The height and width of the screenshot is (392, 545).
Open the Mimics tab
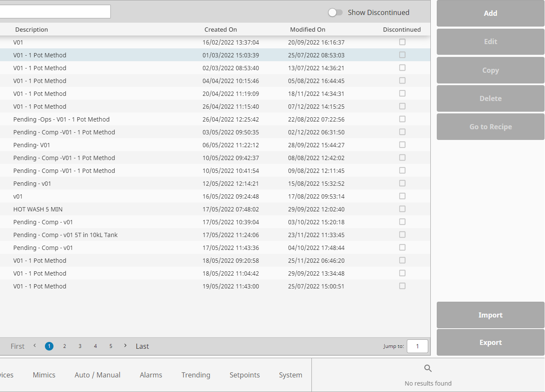click(44, 375)
